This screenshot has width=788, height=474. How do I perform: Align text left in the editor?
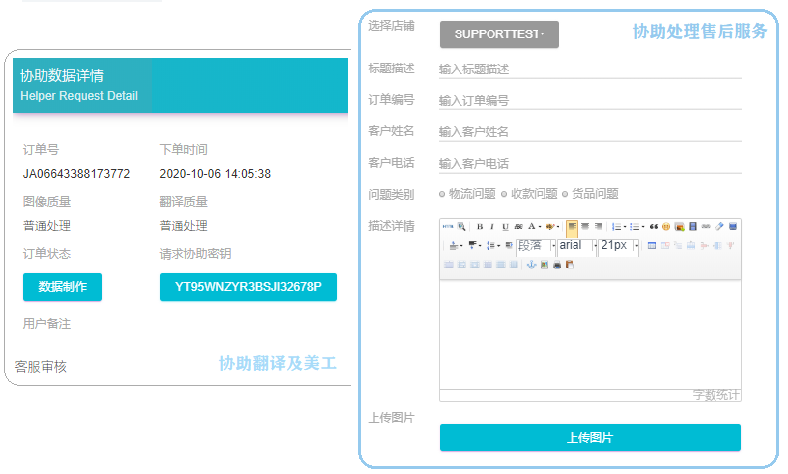572,227
